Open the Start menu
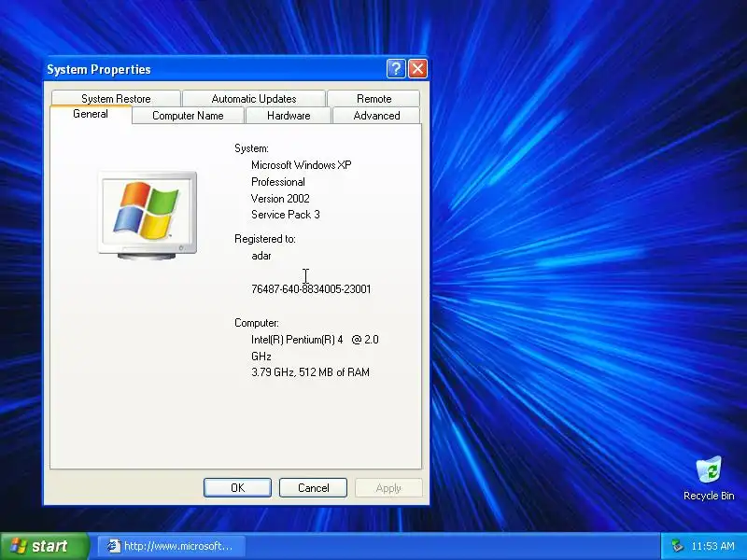 (44, 546)
